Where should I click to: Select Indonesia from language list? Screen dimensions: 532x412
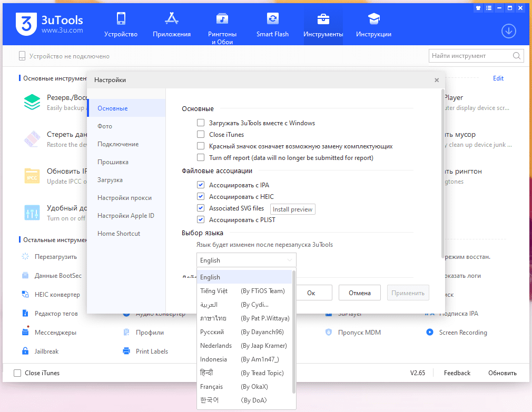pos(244,359)
